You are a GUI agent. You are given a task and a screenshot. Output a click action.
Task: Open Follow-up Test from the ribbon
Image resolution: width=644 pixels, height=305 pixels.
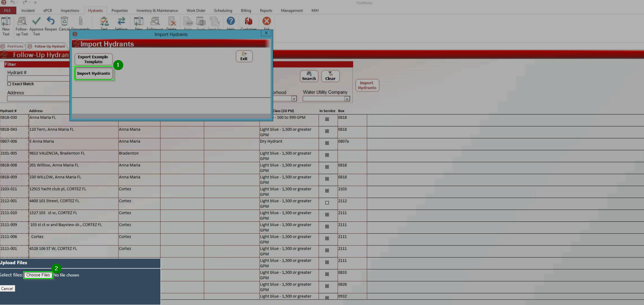click(22, 22)
